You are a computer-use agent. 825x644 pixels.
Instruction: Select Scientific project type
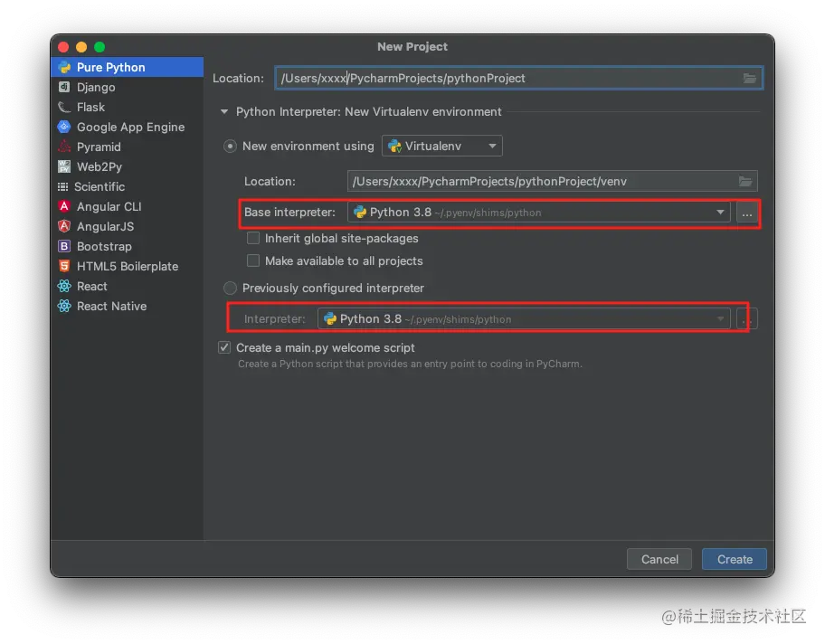point(128,187)
